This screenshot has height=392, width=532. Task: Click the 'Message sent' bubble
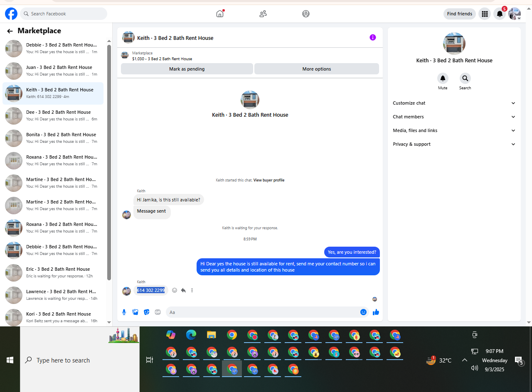click(x=152, y=212)
